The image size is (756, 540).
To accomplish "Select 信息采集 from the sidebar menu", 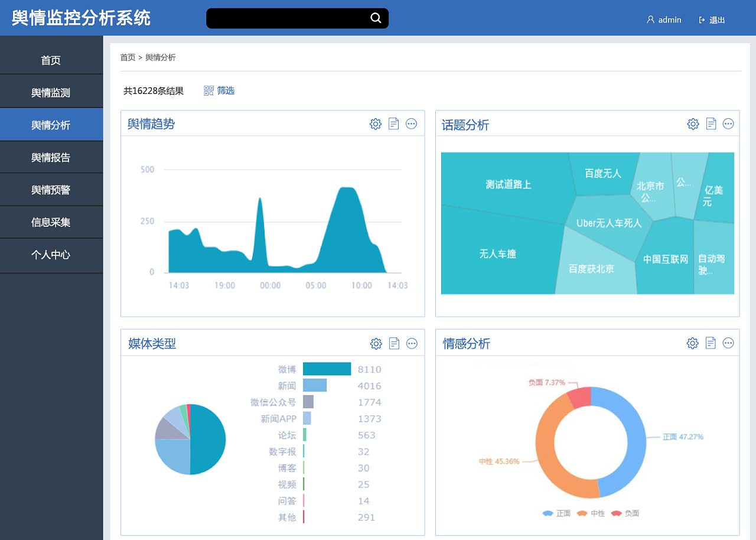I will pyautogui.click(x=51, y=222).
